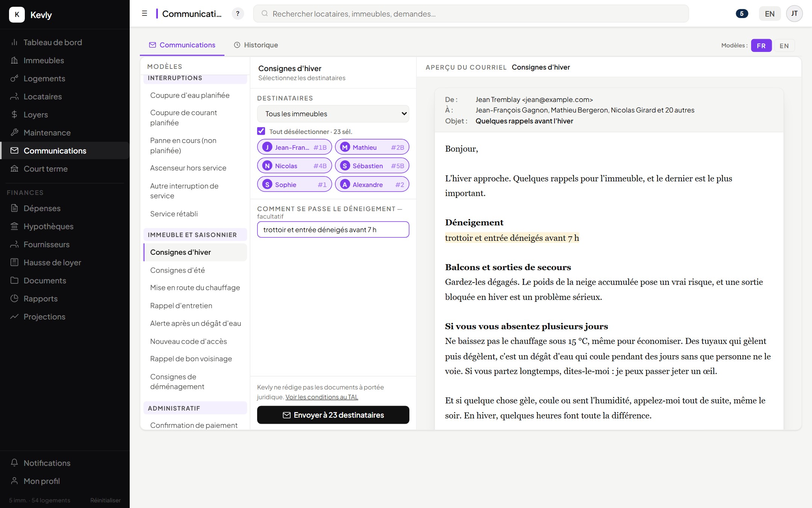Toggle recipient chip Sophie #1
Screen dimensions: 812x508
294,184
